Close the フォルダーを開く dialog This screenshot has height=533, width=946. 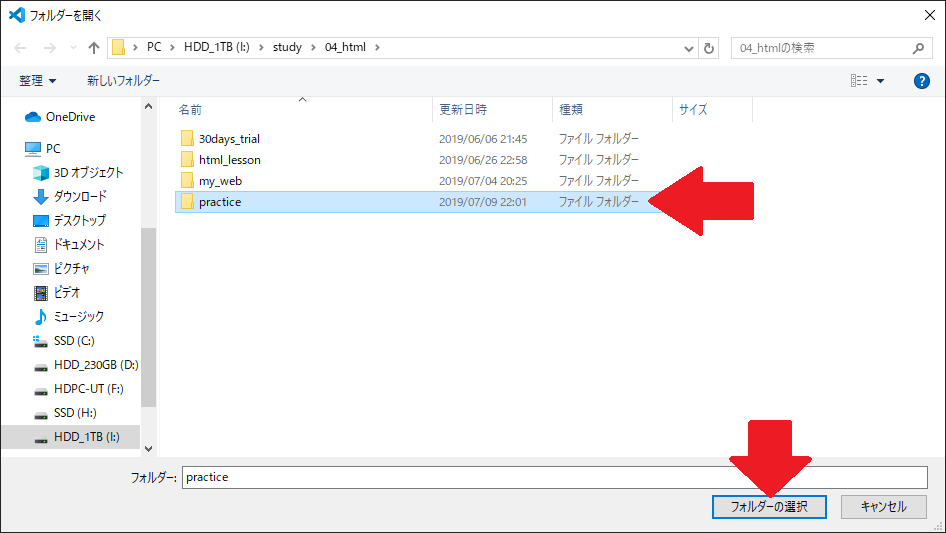coord(930,15)
